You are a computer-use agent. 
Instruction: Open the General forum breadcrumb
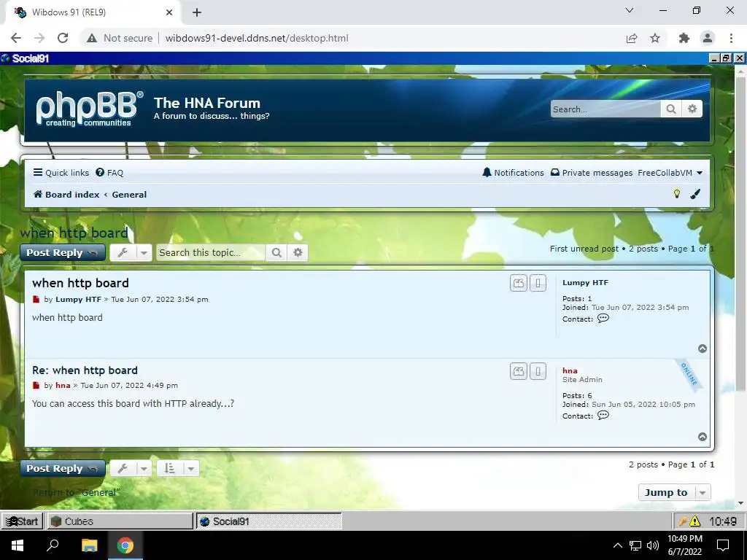click(129, 194)
